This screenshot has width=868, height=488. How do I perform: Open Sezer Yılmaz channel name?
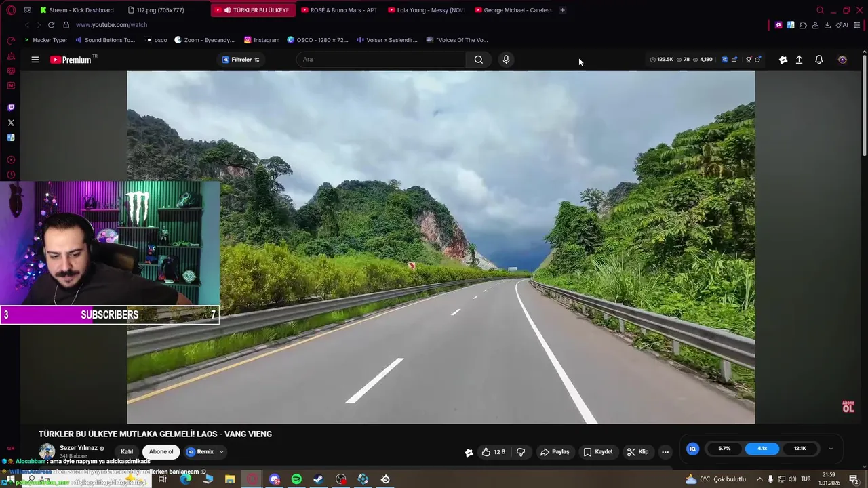pyautogui.click(x=79, y=448)
